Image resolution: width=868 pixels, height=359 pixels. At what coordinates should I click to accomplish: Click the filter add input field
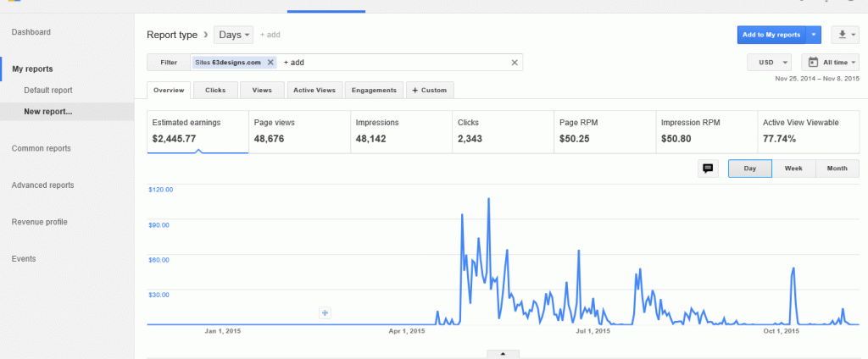393,63
